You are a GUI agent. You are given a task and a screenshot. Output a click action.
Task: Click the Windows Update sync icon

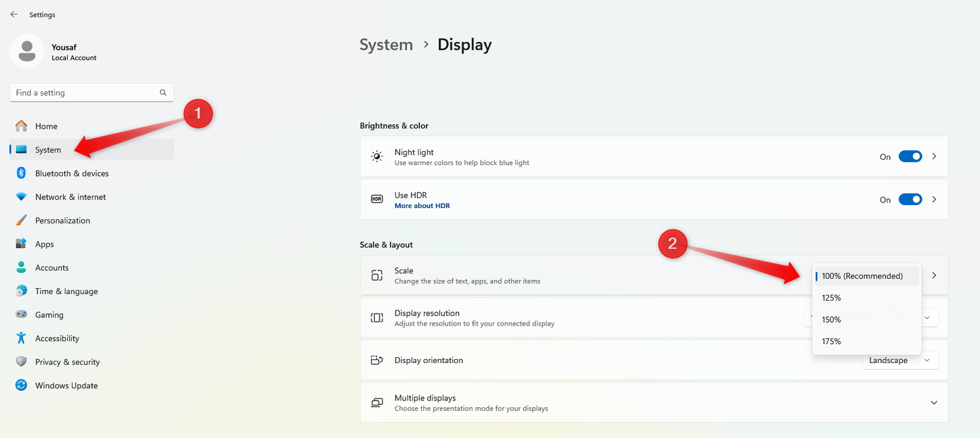coord(21,385)
